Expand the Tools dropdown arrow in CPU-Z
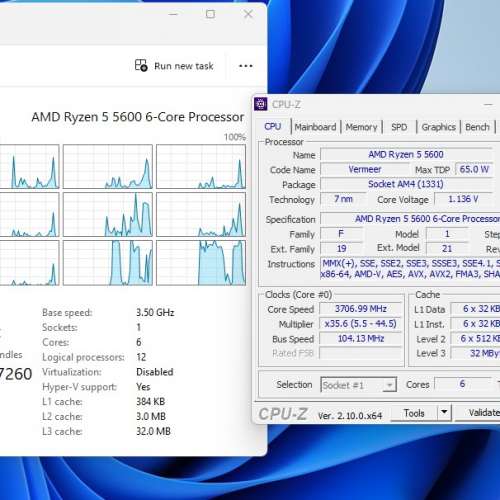This screenshot has height=500, width=500. tap(444, 413)
